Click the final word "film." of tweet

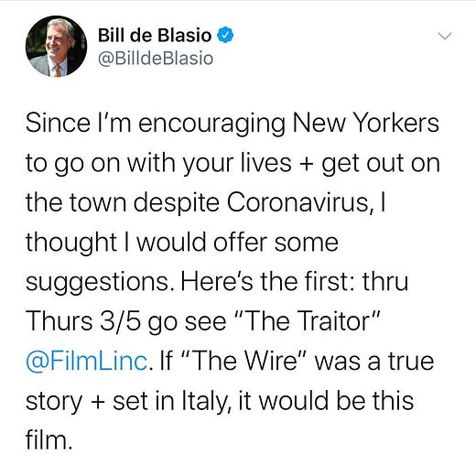click(x=49, y=439)
